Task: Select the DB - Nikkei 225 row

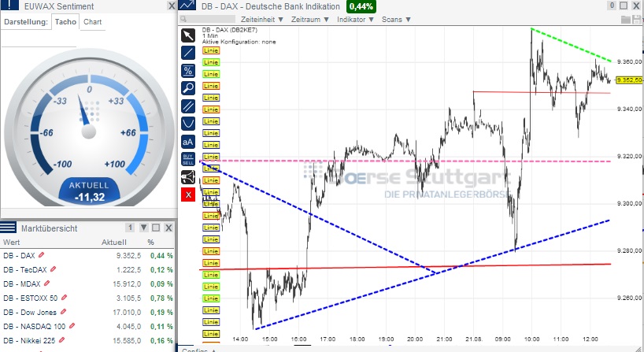Action: pyautogui.click(x=88, y=340)
